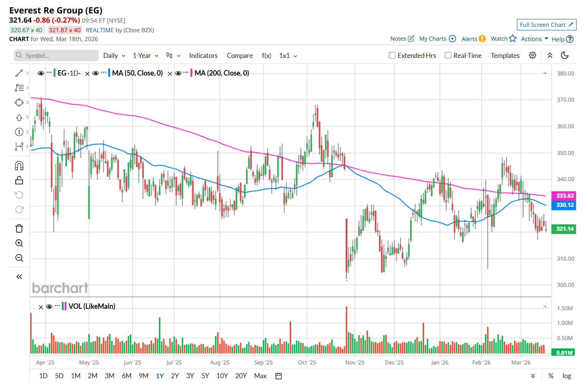
Task: Open the Fibonacci lines tool
Action: pyautogui.click(x=19, y=88)
